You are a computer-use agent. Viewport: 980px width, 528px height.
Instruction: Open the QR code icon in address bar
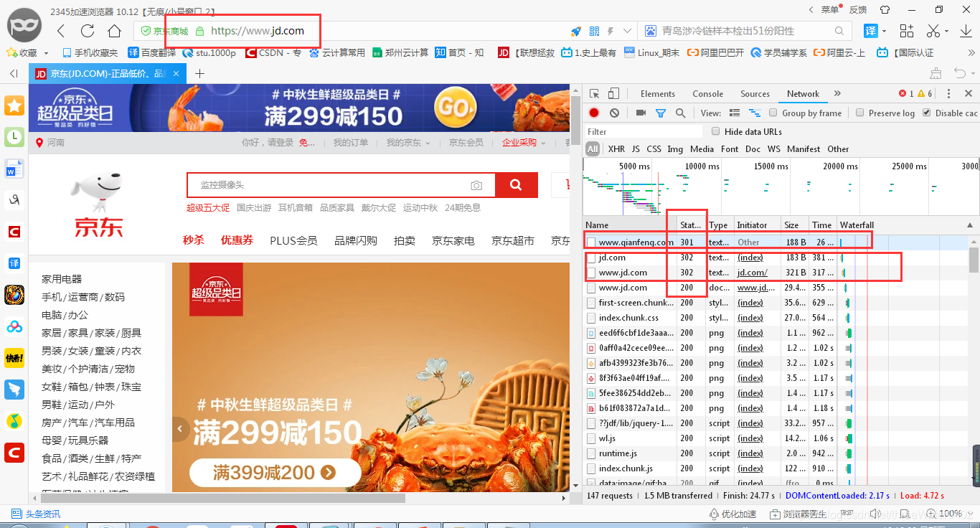click(594, 31)
